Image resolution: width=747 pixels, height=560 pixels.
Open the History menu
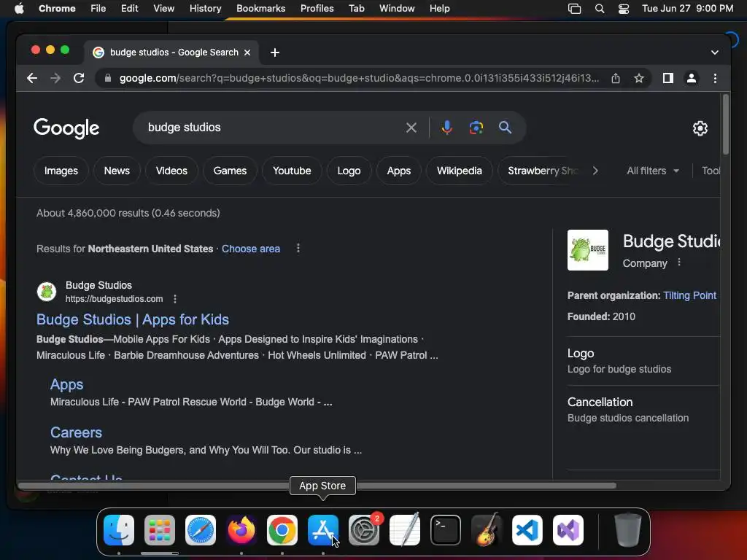point(205,9)
